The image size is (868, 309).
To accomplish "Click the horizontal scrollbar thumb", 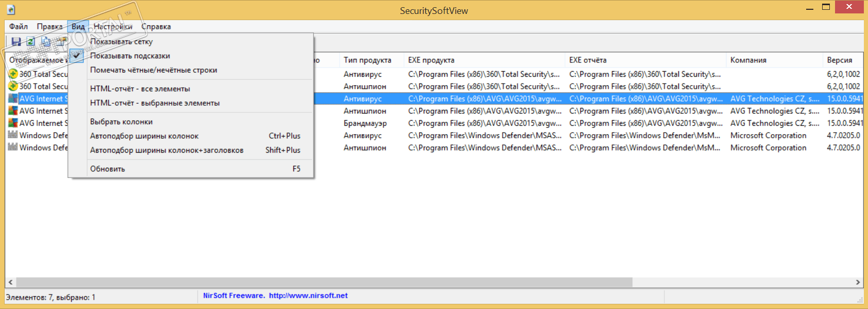I will 324,282.
